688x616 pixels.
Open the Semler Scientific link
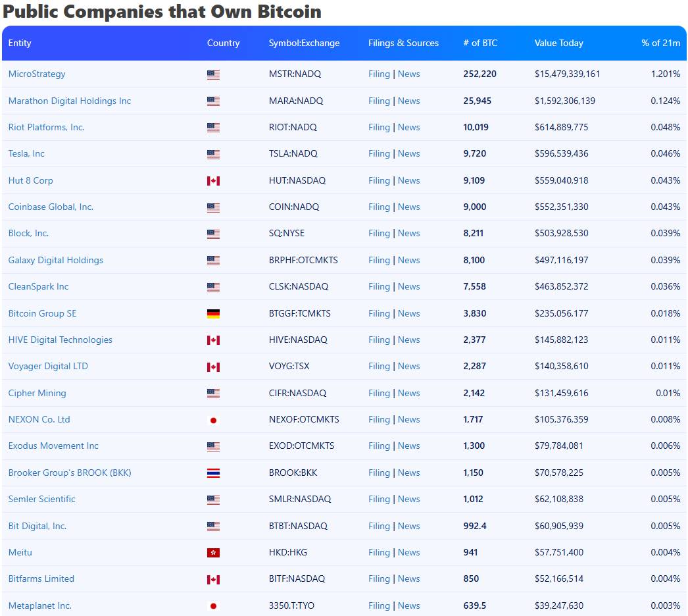coord(41,499)
